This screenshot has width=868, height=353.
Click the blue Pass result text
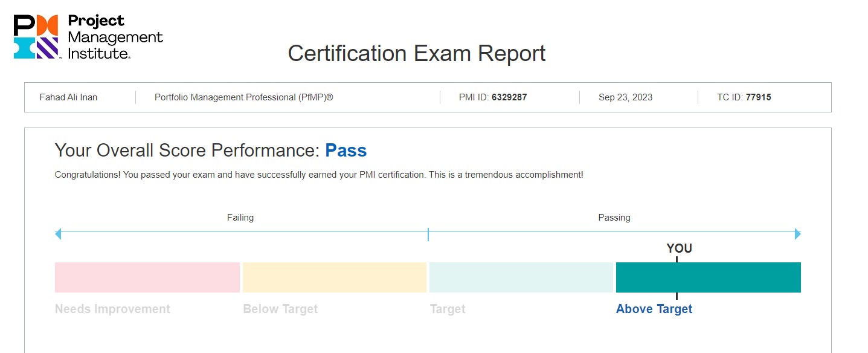tap(346, 151)
